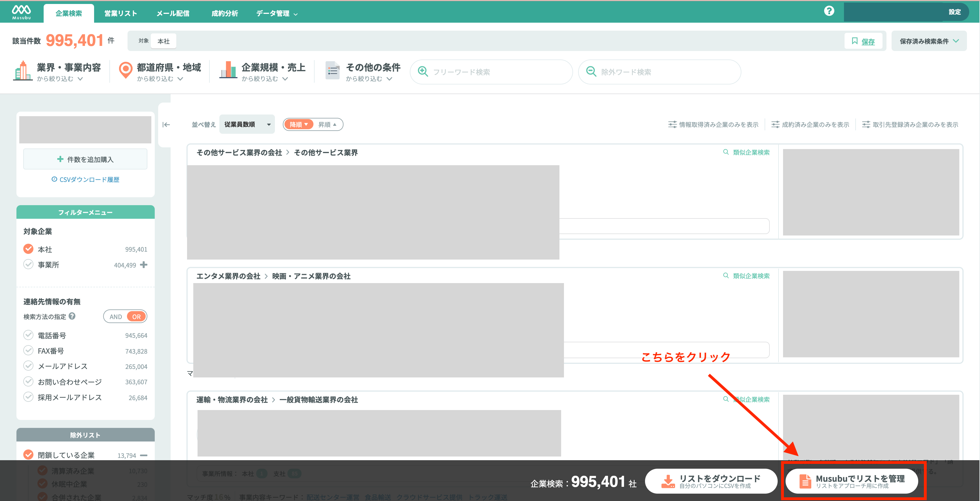Open 設定 in the header
This screenshot has width=980, height=501.
coord(954,12)
